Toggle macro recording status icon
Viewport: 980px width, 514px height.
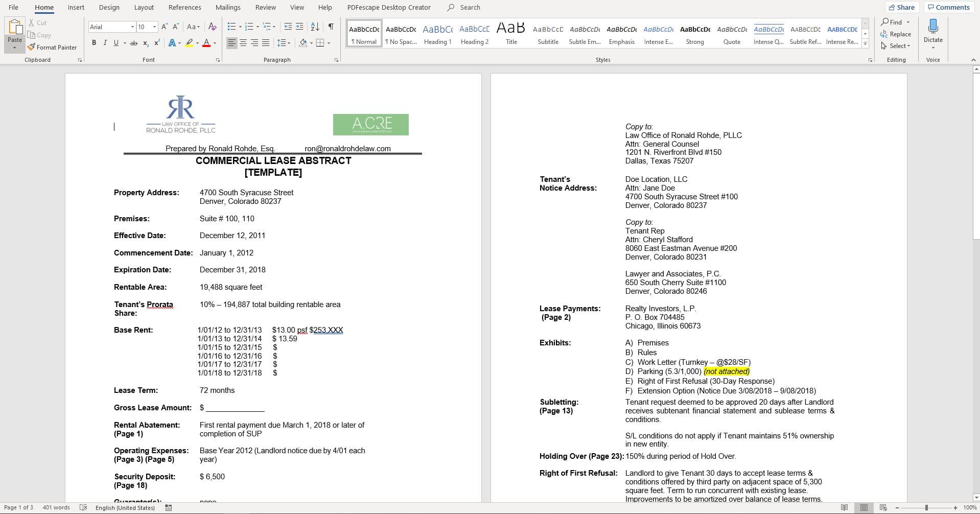[169, 507]
